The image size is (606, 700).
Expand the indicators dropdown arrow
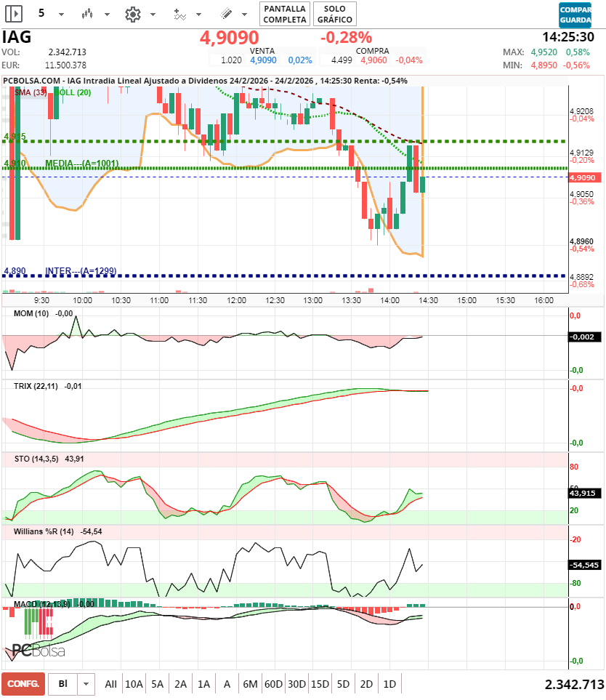[199, 15]
